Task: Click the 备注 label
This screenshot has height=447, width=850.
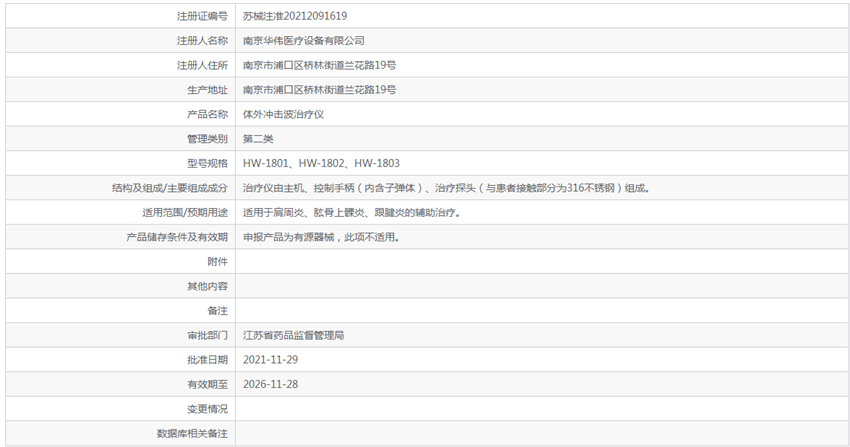Action: coord(218,311)
